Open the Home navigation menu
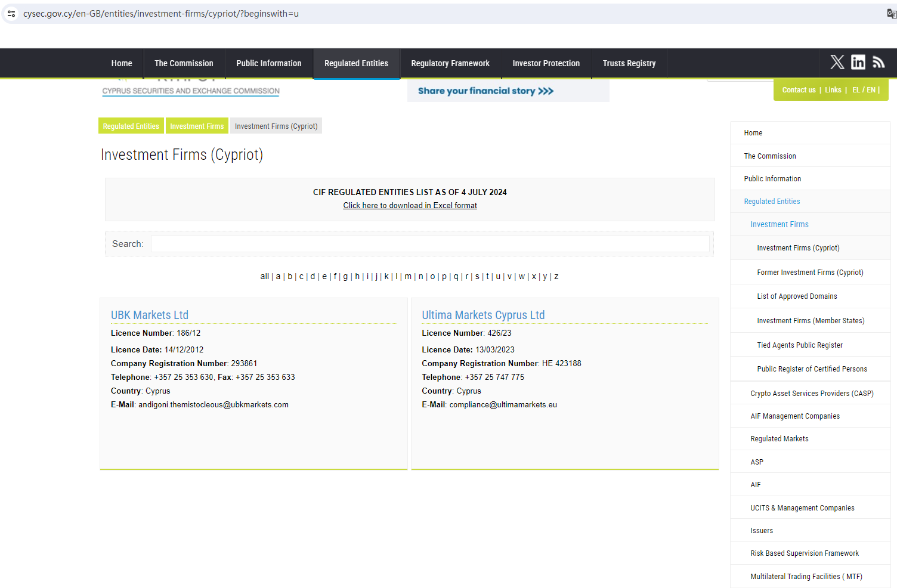Image resolution: width=897 pixels, height=588 pixels. pos(122,63)
